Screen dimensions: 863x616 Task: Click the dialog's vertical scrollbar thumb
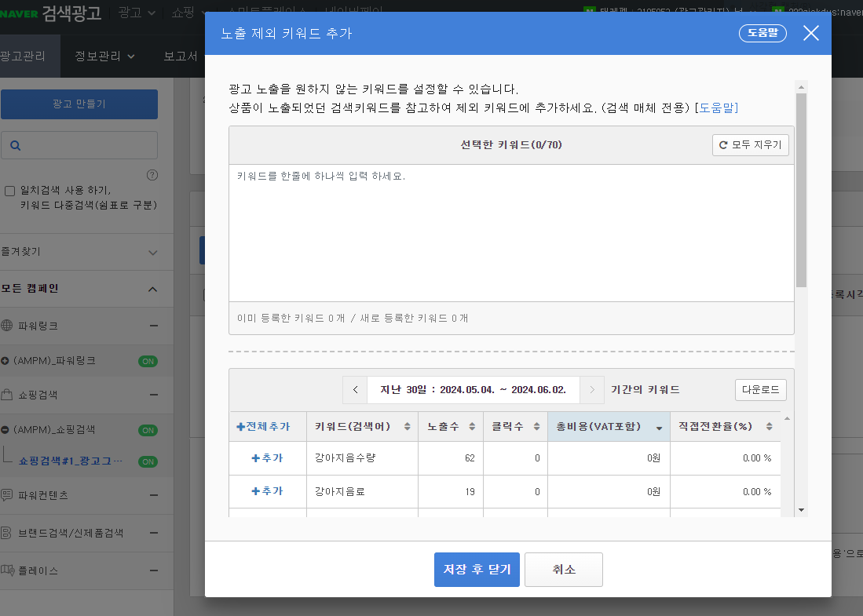(801, 190)
